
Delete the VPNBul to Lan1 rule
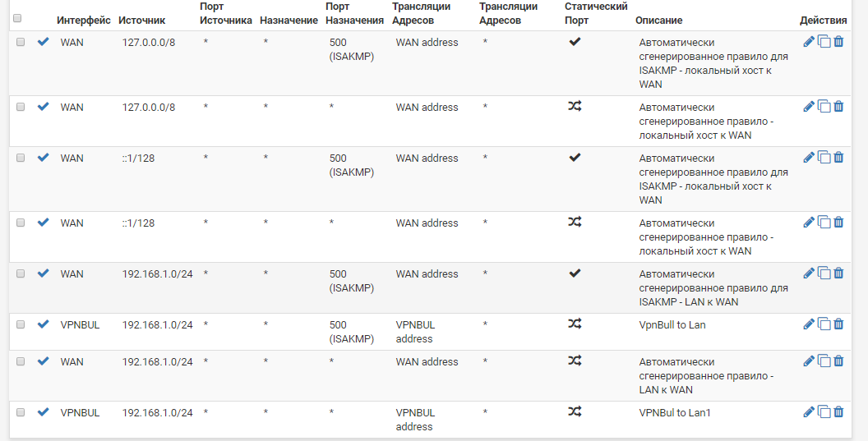click(x=838, y=411)
